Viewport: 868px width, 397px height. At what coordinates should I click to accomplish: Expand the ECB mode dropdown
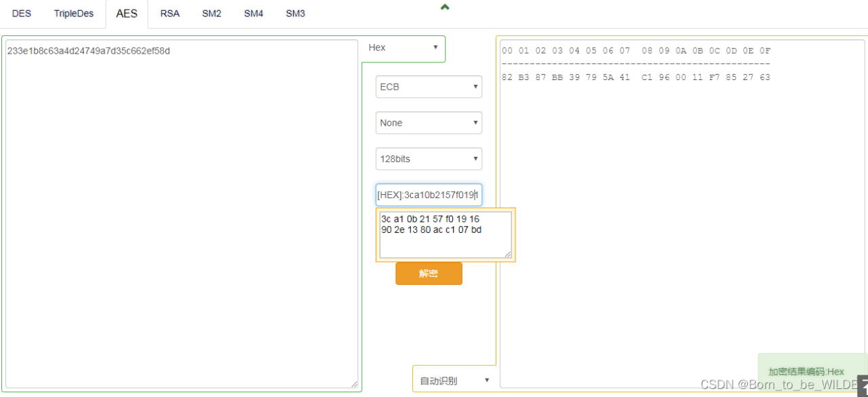pos(429,87)
